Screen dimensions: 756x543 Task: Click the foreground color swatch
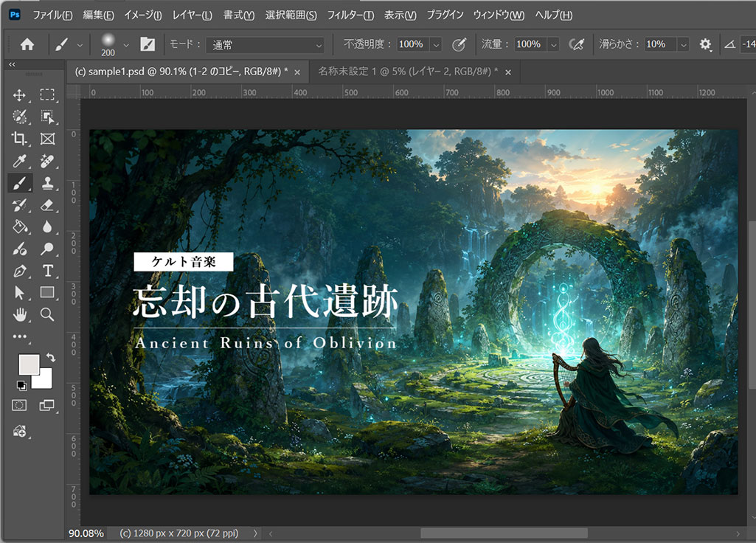click(x=29, y=364)
